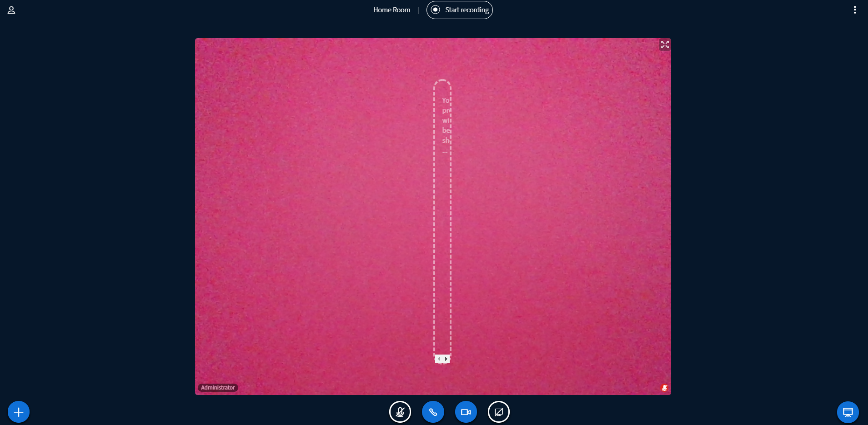Open the participants panel via the person icon

coord(11,10)
